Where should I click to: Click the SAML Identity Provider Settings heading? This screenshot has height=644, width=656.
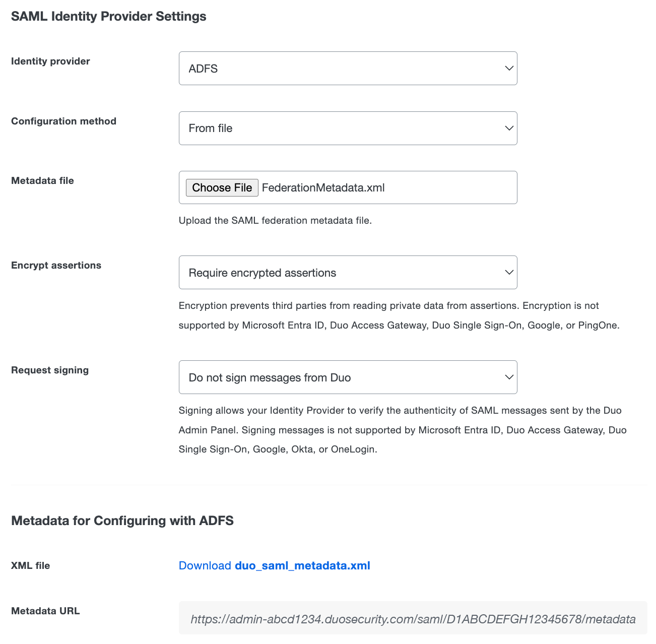point(108,16)
